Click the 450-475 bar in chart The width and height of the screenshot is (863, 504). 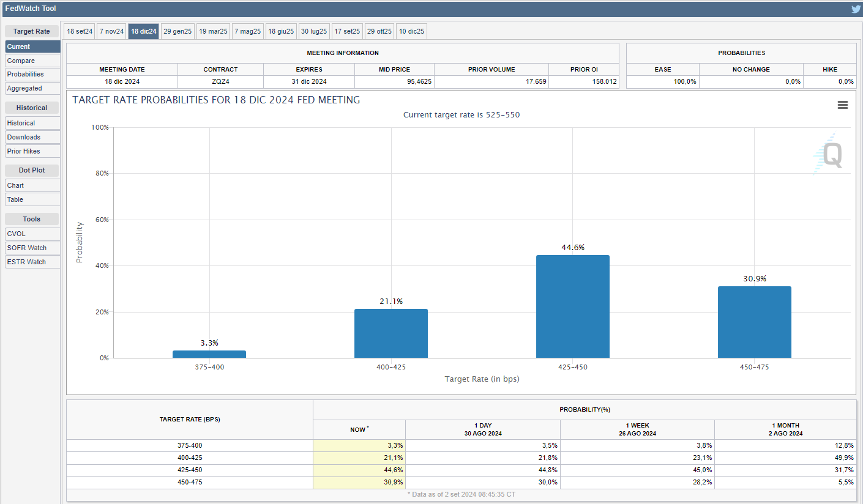point(754,322)
